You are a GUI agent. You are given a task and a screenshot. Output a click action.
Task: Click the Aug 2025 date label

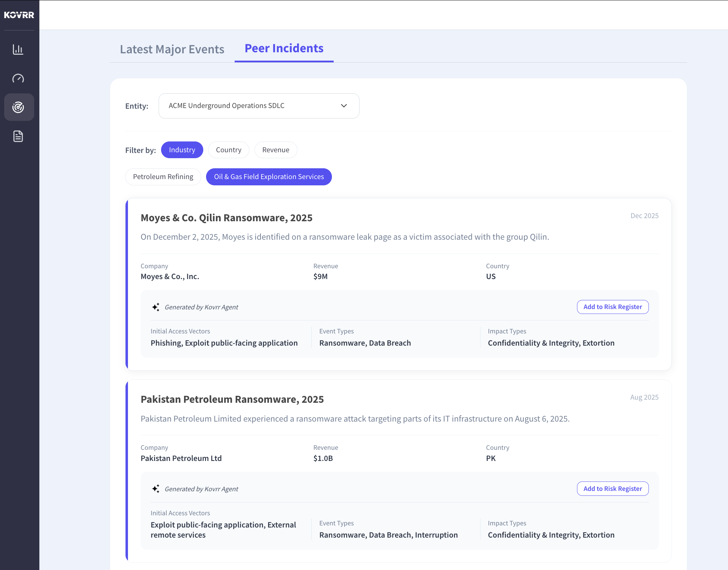pyautogui.click(x=644, y=397)
